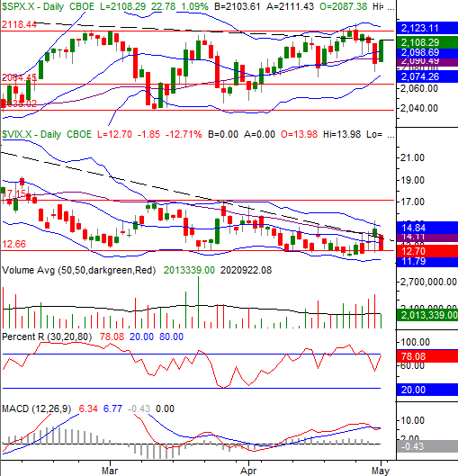Click the May date marker
This screenshot has height=476, width=458.
pos(381,471)
